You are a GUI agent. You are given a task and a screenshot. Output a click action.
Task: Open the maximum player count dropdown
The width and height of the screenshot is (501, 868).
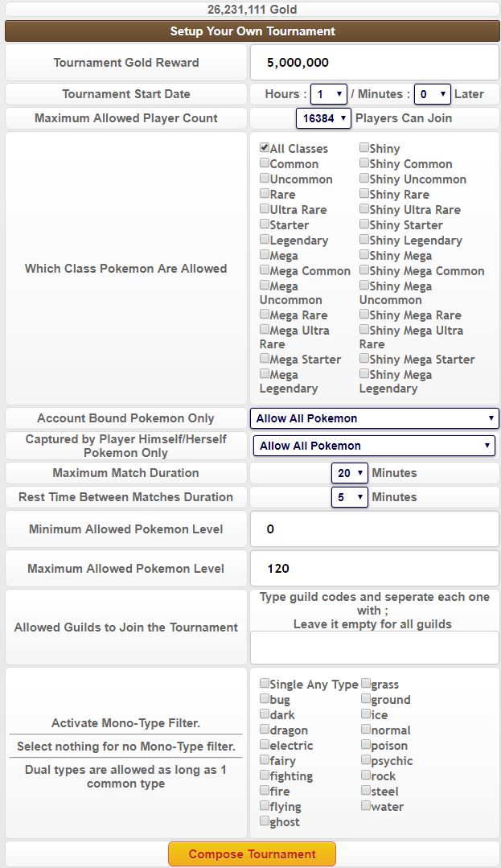point(323,118)
